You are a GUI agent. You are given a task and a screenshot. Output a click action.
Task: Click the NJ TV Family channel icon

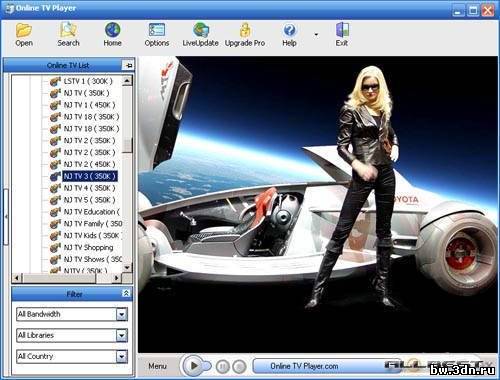coord(55,223)
